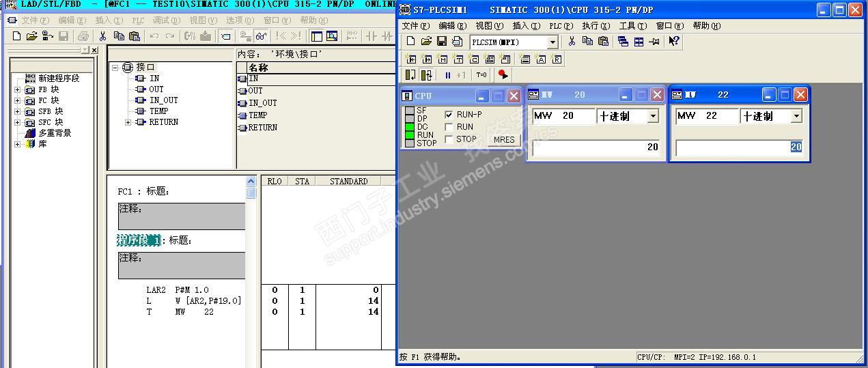Open the 执行 menu in PLCSIM
This screenshot has width=868, height=368.
tap(596, 26)
